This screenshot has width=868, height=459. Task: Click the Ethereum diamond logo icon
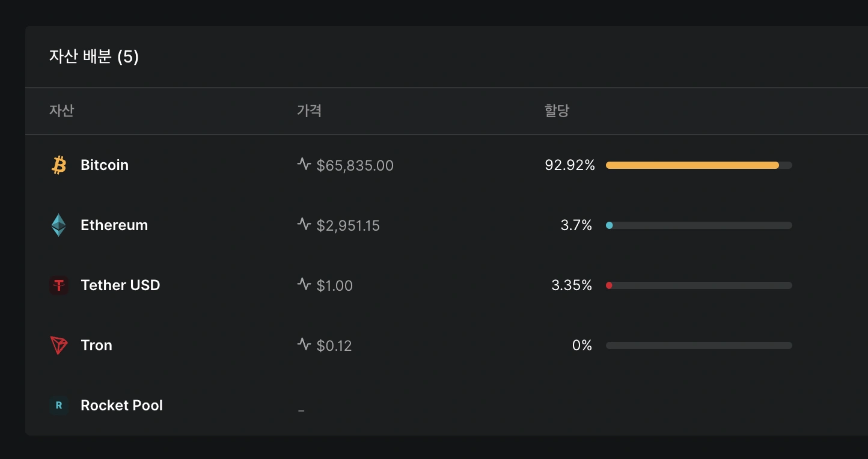(x=59, y=225)
